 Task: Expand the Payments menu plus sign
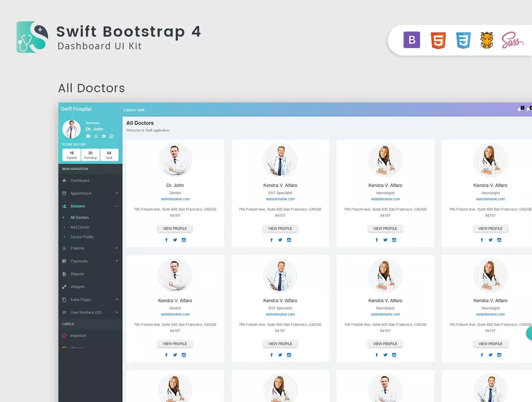coord(117,261)
